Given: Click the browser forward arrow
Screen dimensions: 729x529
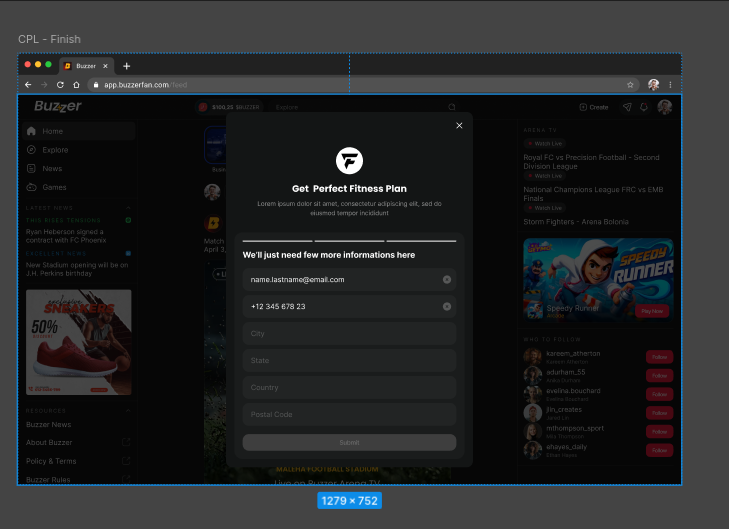Looking at the screenshot, I should pyautogui.click(x=44, y=85).
